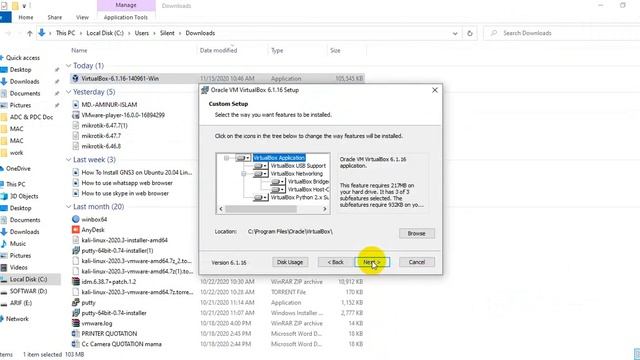Open Music folder in sidebar
The height and width of the screenshot is (360, 640).
click(x=18, y=244)
